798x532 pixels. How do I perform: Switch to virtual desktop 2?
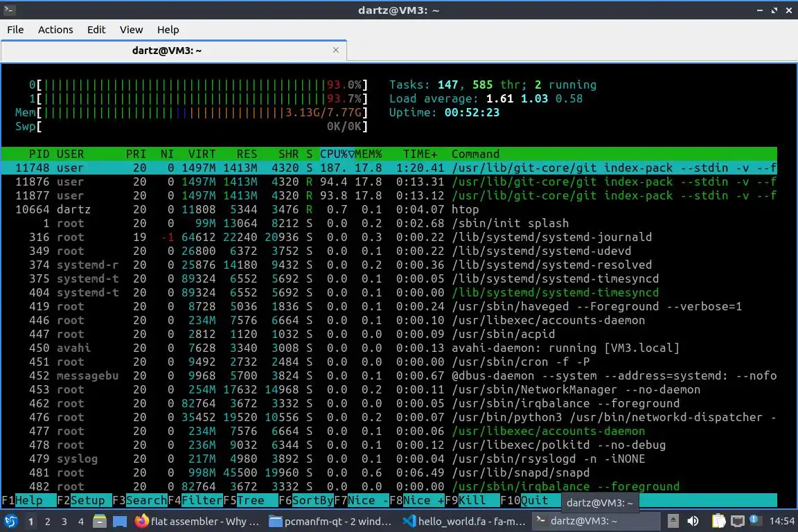click(47, 522)
